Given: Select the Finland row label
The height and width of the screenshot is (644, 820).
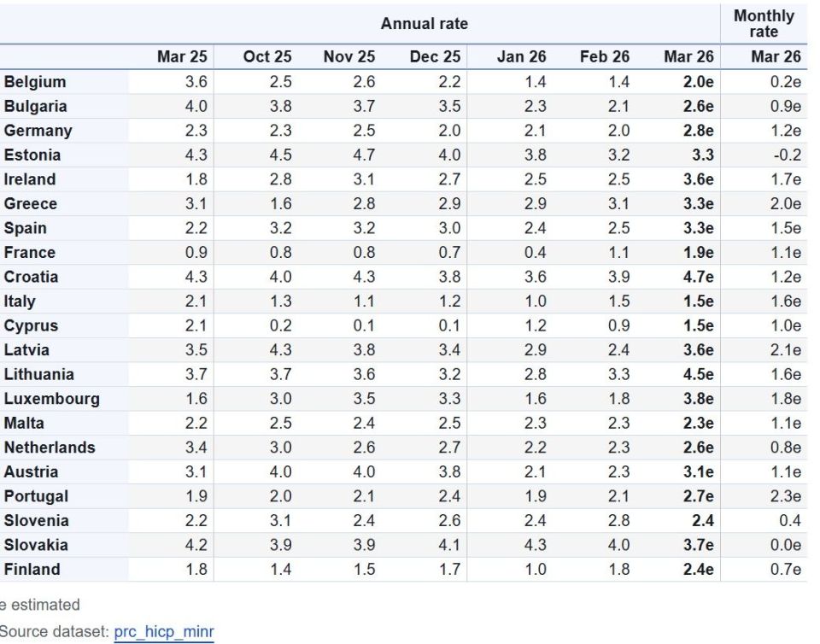Looking at the screenshot, I should [32, 570].
